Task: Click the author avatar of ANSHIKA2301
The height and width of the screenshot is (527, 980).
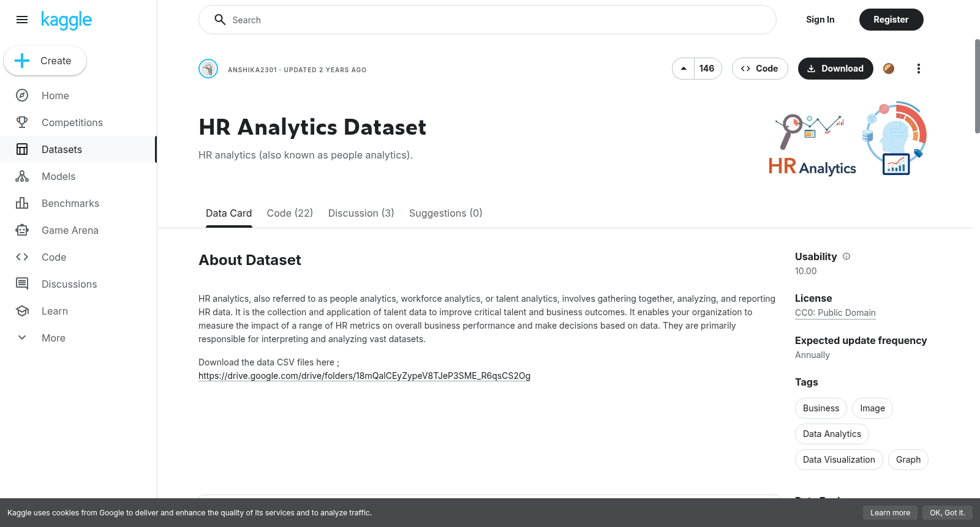Action: point(208,69)
